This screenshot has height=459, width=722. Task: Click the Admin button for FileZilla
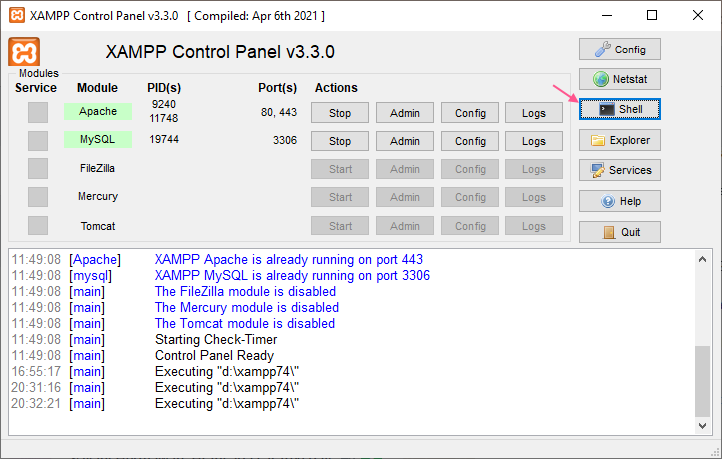(x=405, y=169)
